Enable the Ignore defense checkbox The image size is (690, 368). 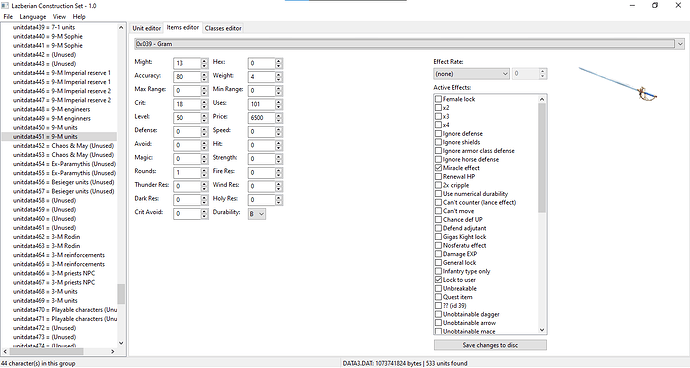[x=438, y=133]
